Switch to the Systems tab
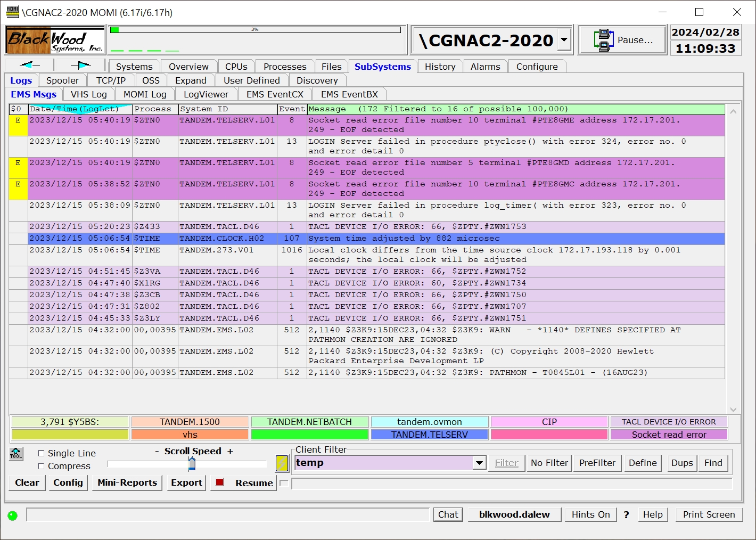Image resolution: width=756 pixels, height=540 pixels. coord(134,67)
